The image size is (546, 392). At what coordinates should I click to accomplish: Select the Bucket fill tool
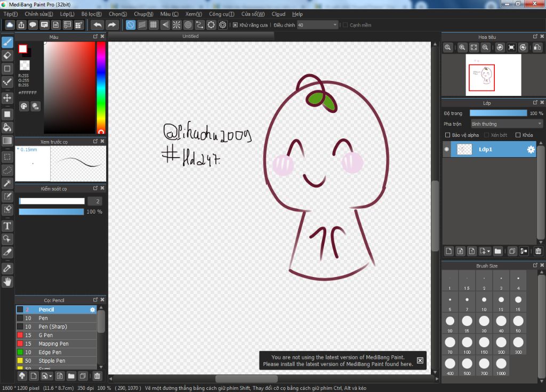pyautogui.click(x=7, y=127)
